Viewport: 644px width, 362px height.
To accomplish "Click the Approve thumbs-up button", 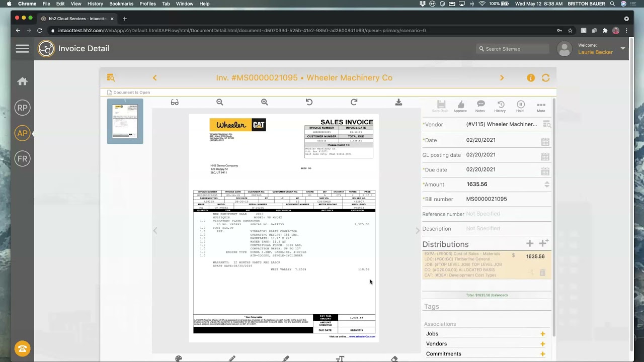I will [x=460, y=106].
